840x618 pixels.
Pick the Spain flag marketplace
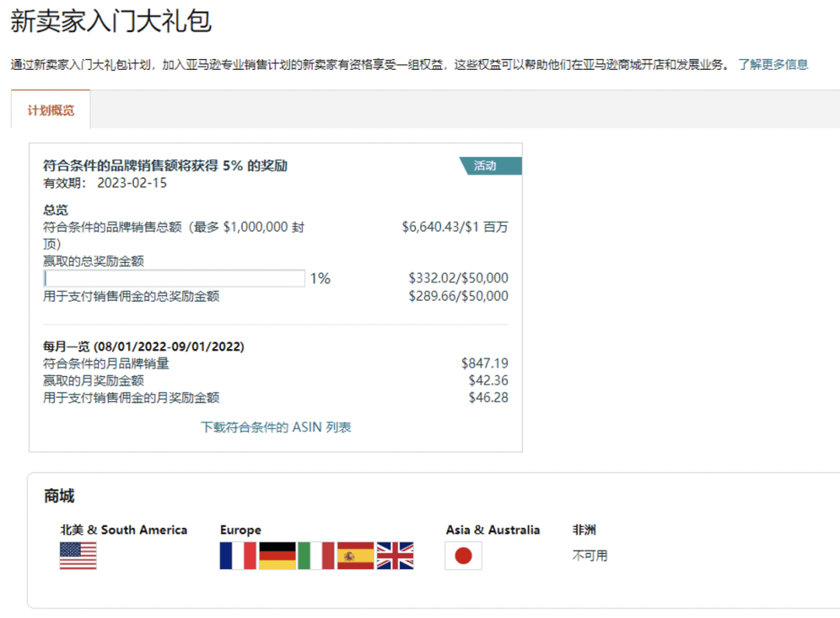pyautogui.click(x=355, y=556)
